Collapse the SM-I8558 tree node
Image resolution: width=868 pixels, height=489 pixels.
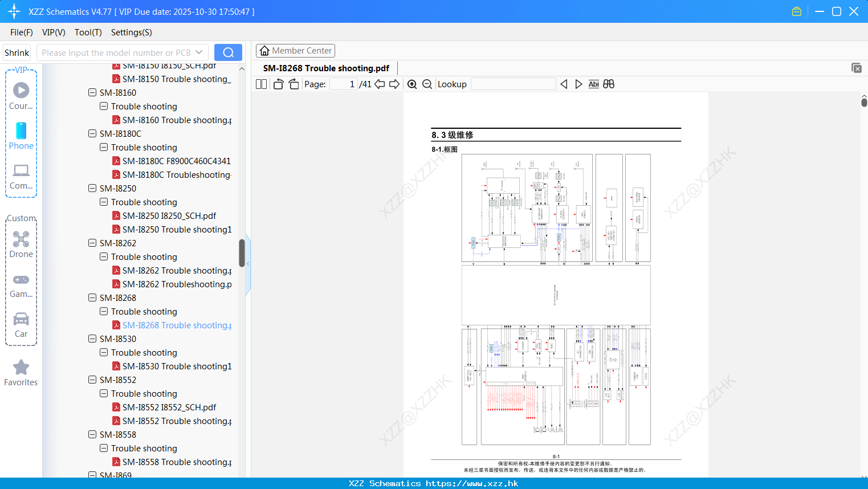point(92,434)
